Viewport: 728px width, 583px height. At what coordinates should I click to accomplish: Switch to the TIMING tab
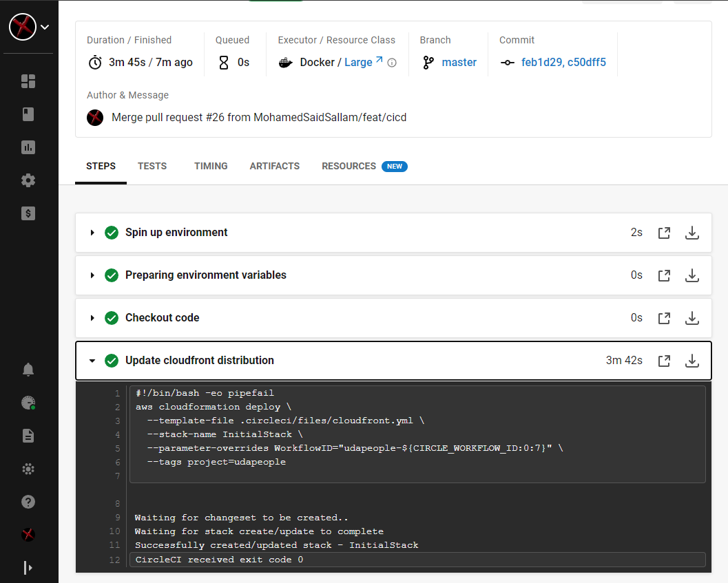tap(211, 166)
